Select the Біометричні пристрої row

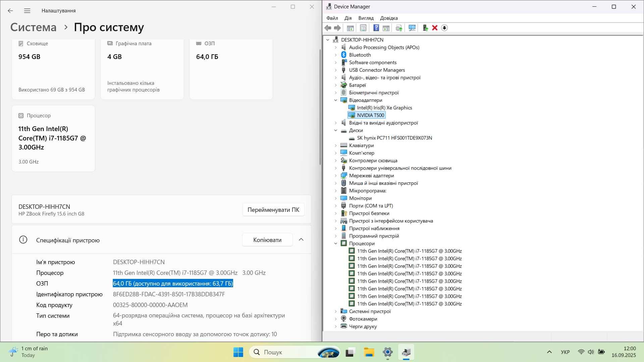coord(374,93)
